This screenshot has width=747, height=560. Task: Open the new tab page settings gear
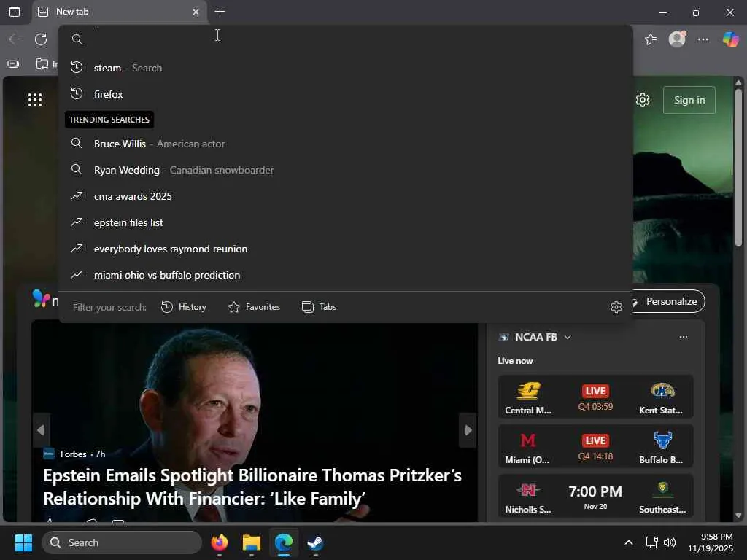tap(643, 100)
